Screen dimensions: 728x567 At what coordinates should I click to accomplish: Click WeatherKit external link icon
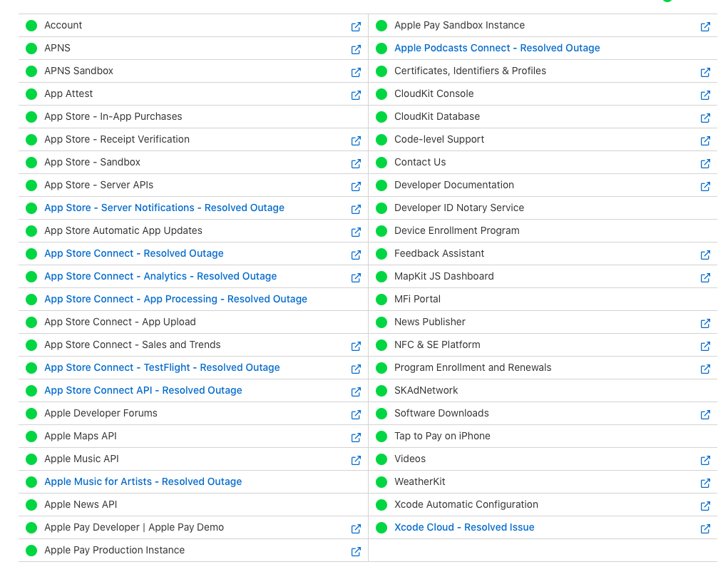pos(705,483)
